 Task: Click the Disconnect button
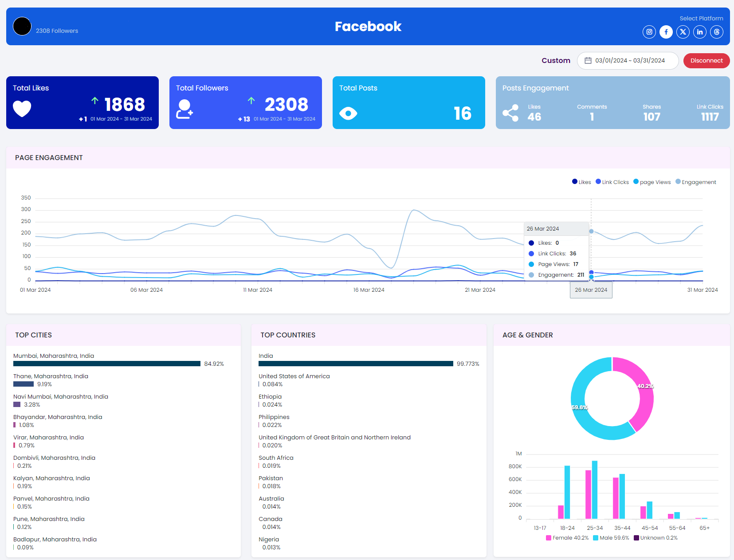click(x=706, y=60)
